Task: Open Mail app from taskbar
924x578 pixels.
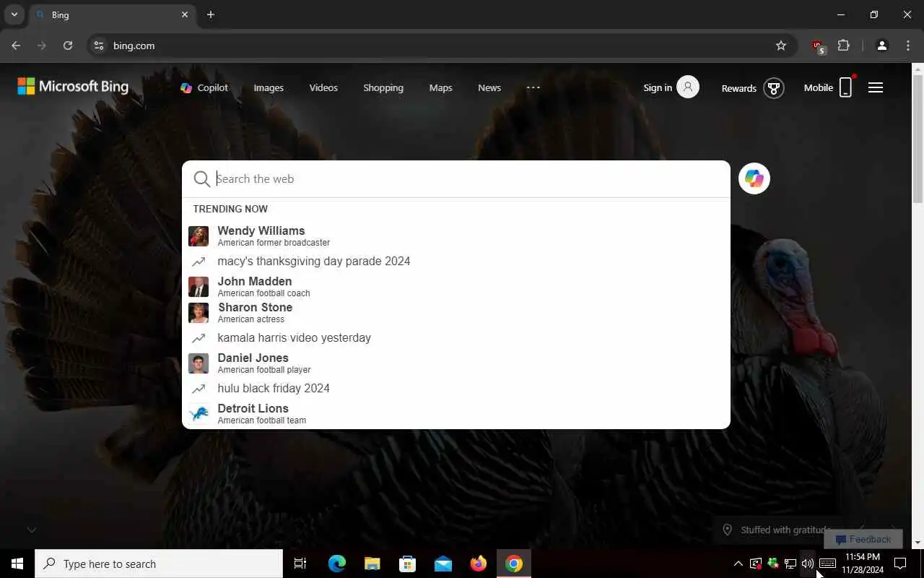Action: click(x=443, y=564)
